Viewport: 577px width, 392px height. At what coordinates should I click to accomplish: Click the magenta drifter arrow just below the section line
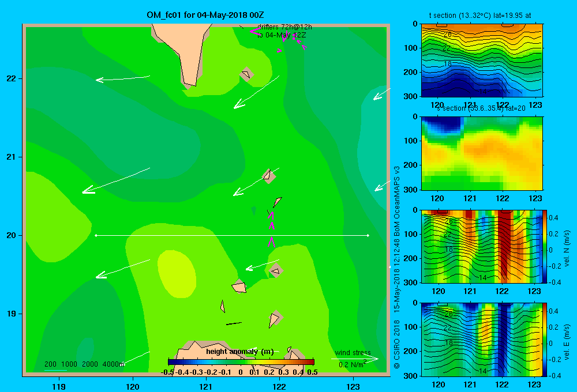tap(271, 242)
